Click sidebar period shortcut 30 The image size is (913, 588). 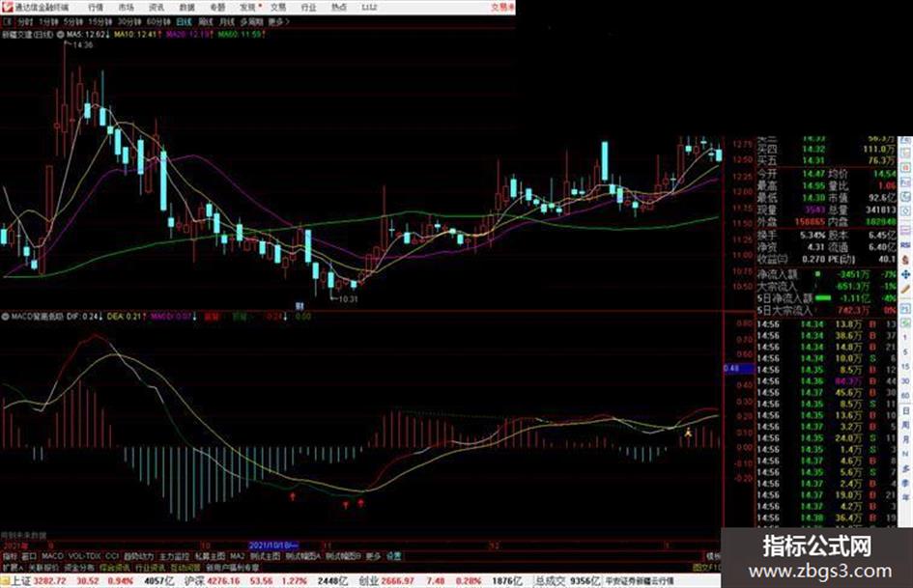[905, 380]
